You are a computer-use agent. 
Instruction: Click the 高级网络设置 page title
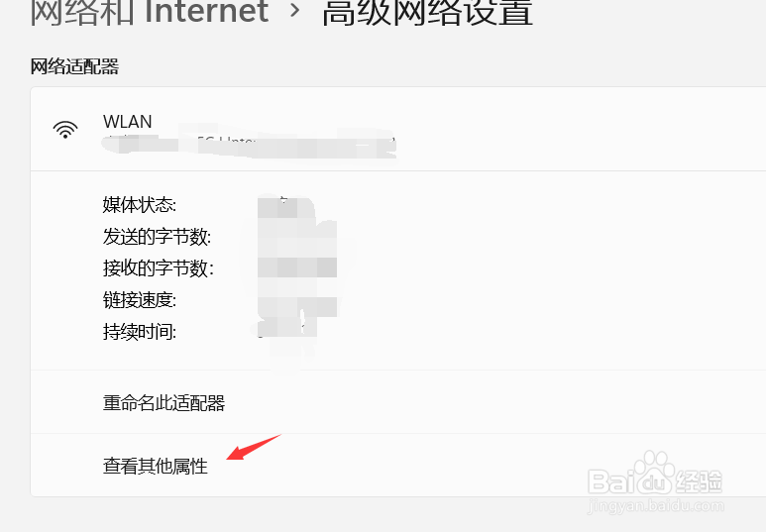point(427,11)
